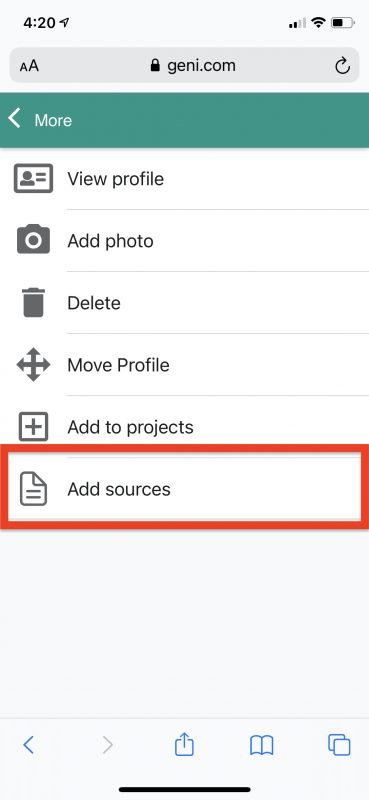Viewport: 369px width, 800px height.
Task: Show Safari's open tabs overview
Action: coord(339,745)
